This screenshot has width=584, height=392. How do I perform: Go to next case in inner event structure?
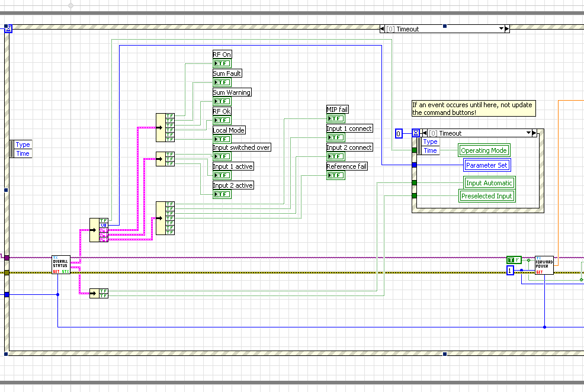click(535, 133)
